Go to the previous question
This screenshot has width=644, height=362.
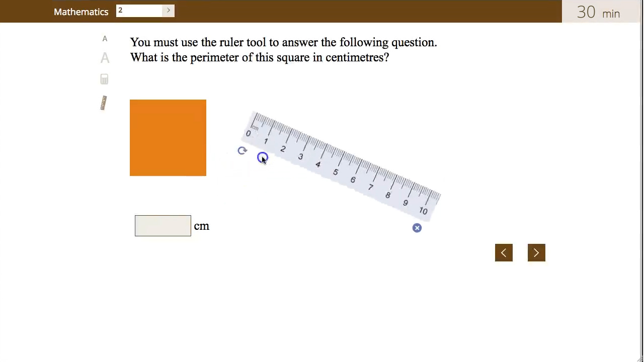point(504,253)
